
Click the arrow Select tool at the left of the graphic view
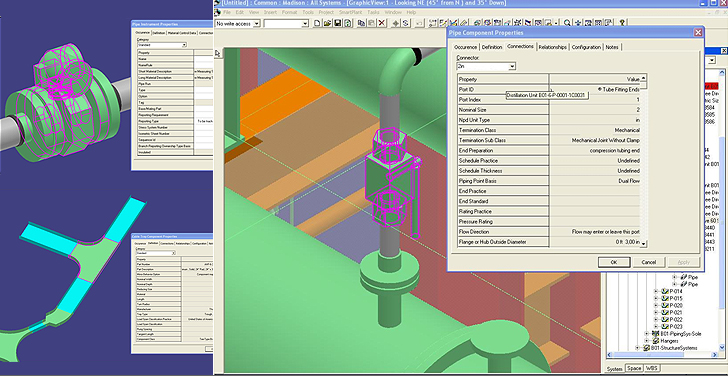coord(218,54)
